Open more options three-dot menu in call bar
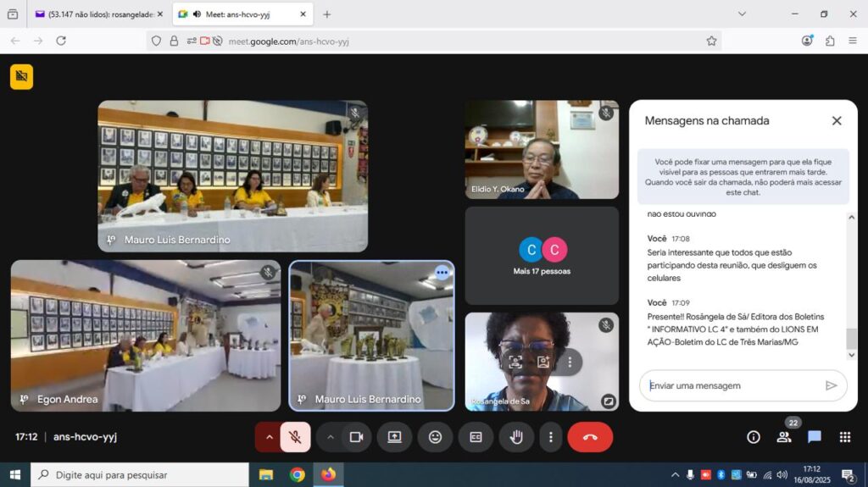This screenshot has height=487, width=868. (551, 437)
